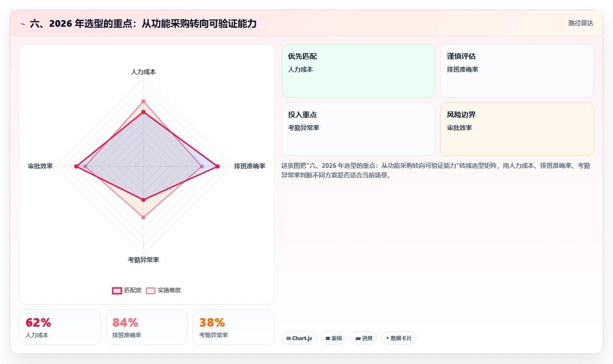613x364 pixels.
Task: Click the lightning icon before the title
Action: 23,23
